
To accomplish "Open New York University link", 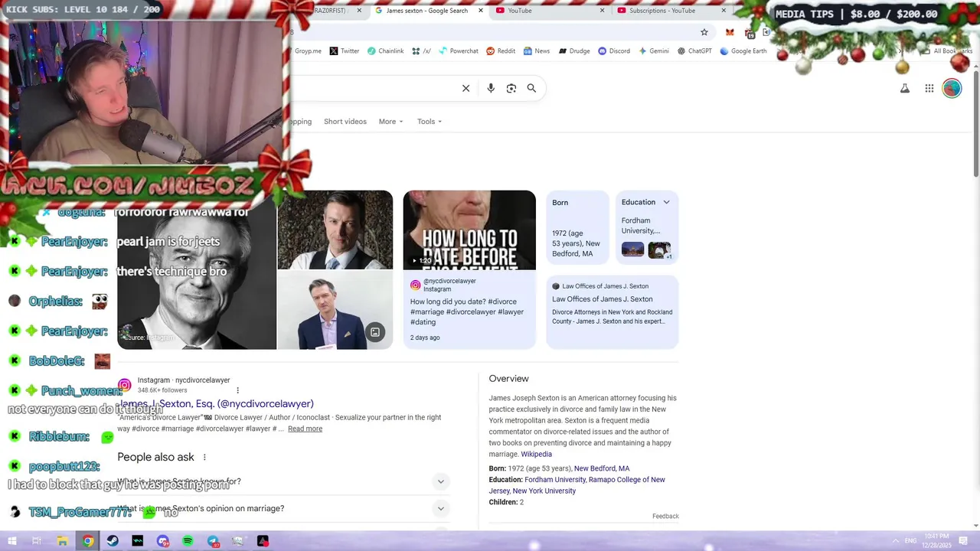I will tap(544, 491).
